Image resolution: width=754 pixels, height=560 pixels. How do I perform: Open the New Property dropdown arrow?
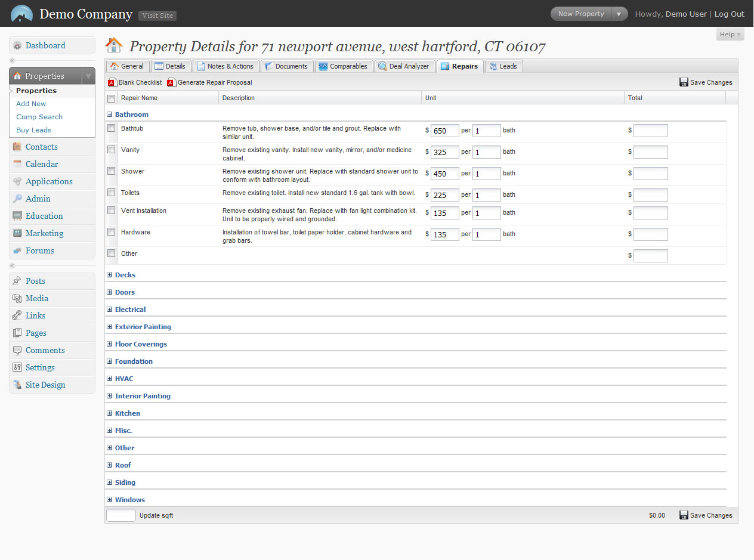click(x=619, y=14)
